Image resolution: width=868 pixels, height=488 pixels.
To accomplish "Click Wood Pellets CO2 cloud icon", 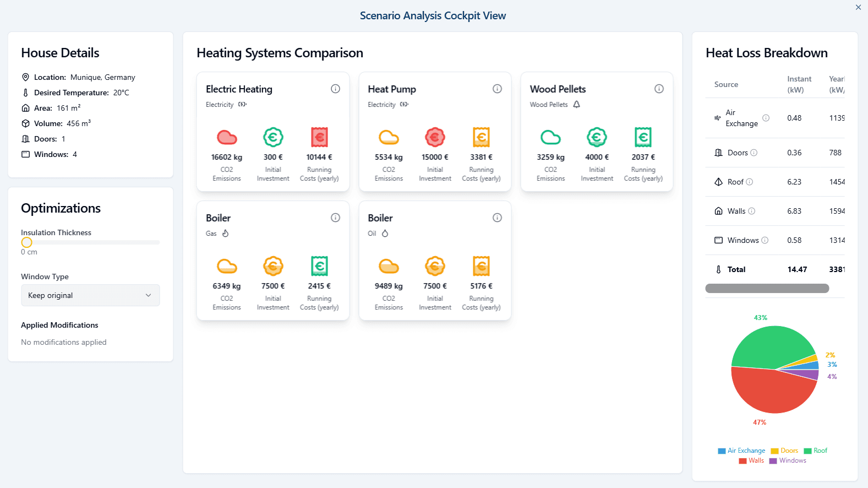I will (550, 137).
